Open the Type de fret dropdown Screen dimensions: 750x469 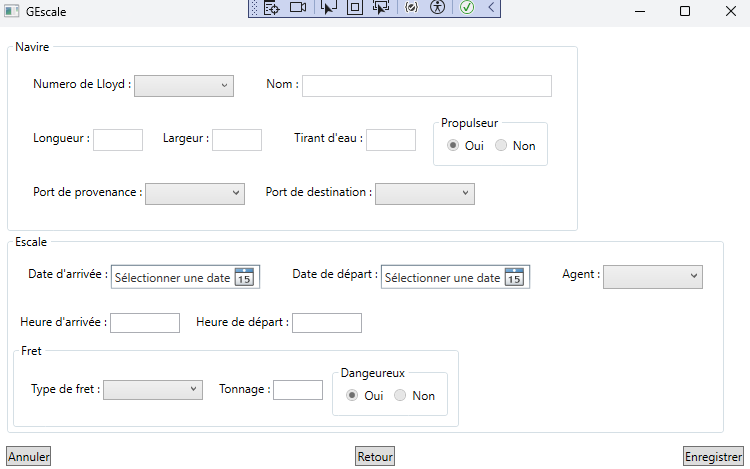[153, 390]
